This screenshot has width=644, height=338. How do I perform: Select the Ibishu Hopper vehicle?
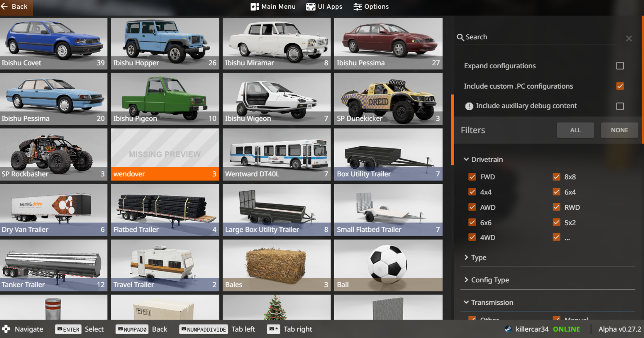coord(165,43)
